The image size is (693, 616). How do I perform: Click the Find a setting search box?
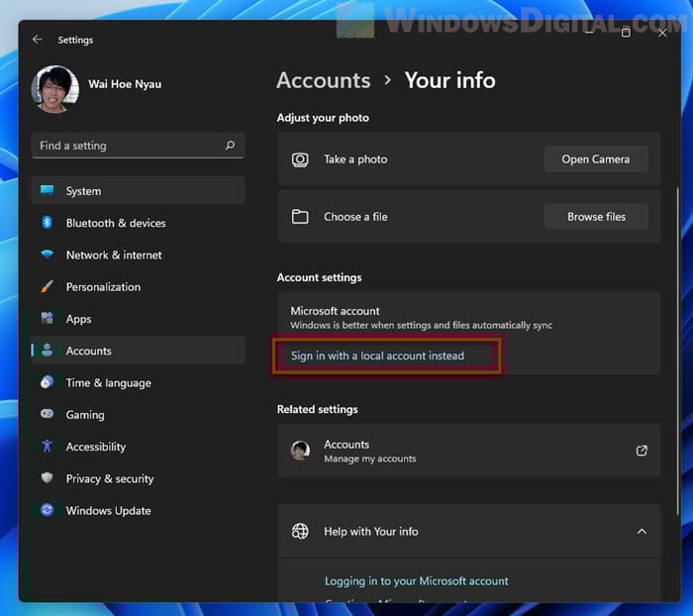(138, 145)
